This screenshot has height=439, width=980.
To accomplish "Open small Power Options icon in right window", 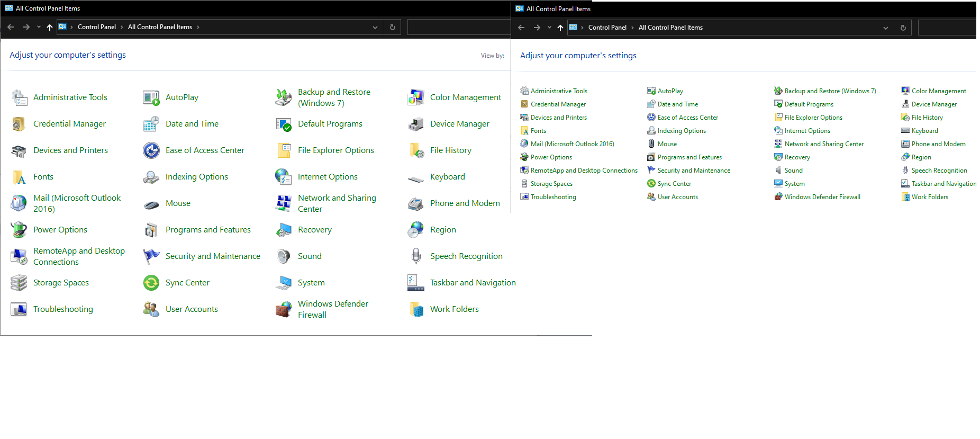I will [x=524, y=157].
